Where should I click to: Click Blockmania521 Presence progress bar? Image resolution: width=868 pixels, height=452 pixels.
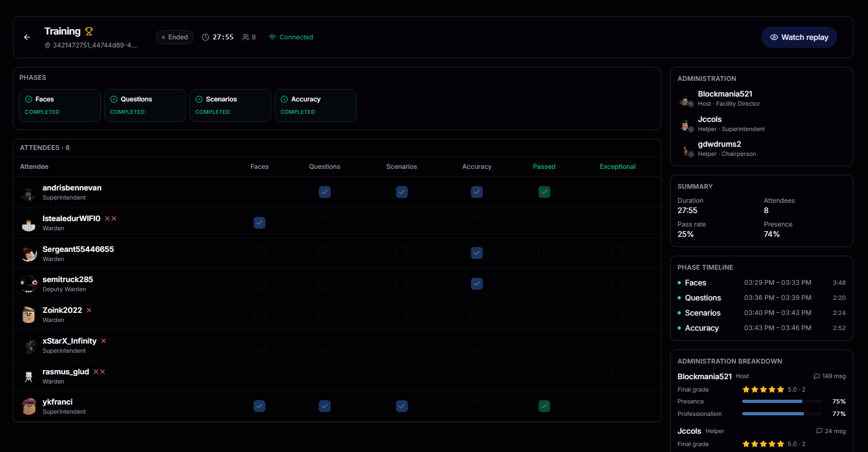(782, 401)
